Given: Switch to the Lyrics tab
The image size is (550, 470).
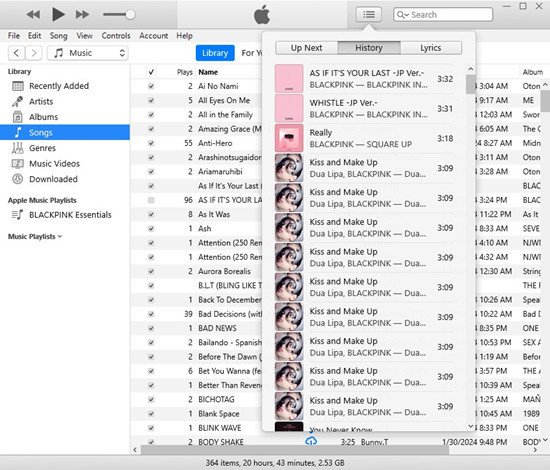Looking at the screenshot, I should click(431, 48).
